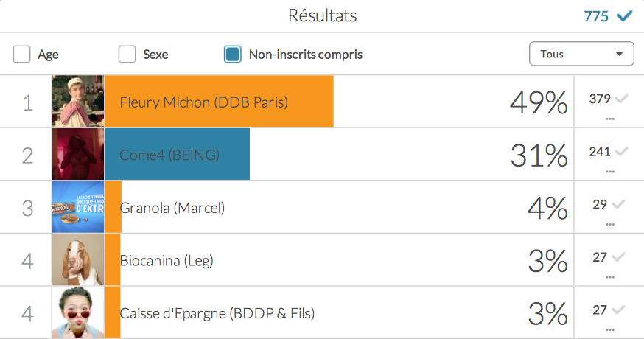The height and width of the screenshot is (339, 644).
Task: Click the Biocanina (Leg) label
Action: (167, 261)
